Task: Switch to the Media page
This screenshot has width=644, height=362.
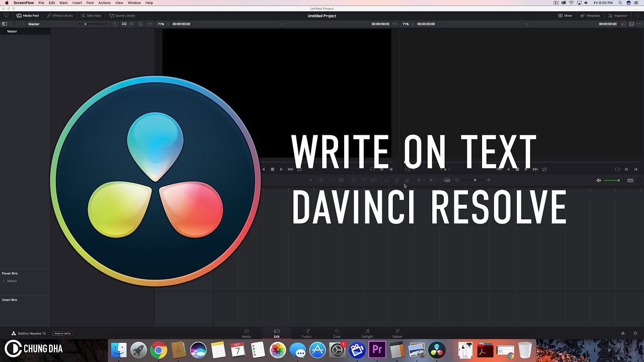Action: point(247,333)
